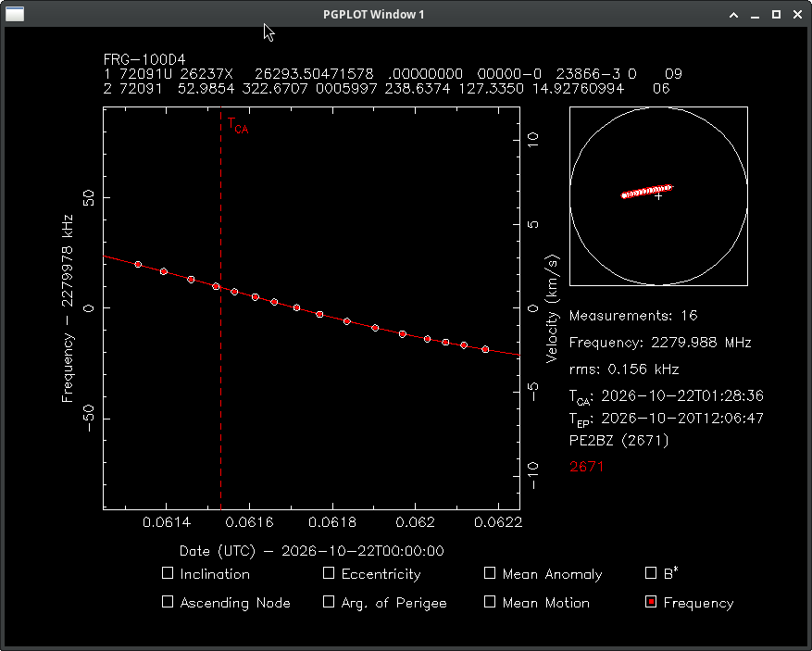Click the PE2BZ (2671) site text
812x651 pixels.
coord(618,441)
